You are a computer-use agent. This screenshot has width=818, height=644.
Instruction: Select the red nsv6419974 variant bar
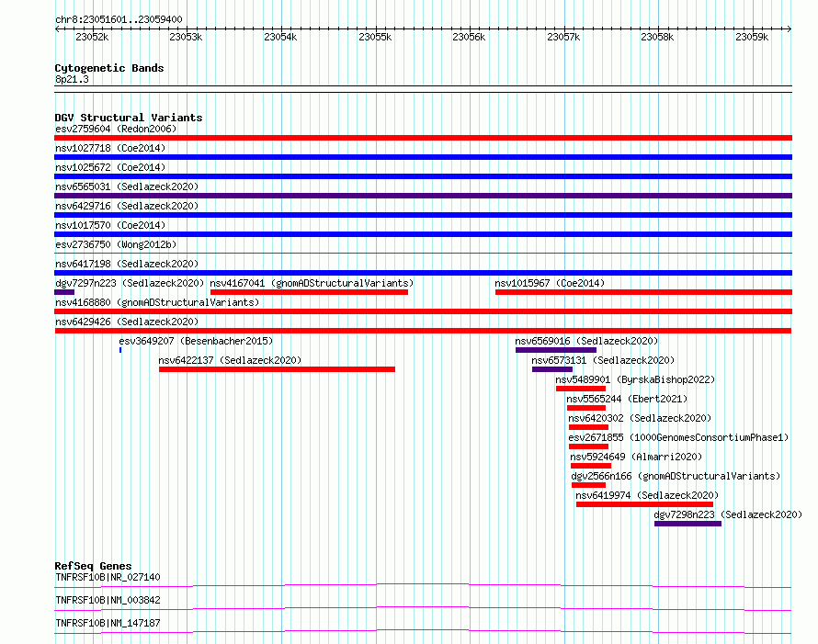click(645, 504)
